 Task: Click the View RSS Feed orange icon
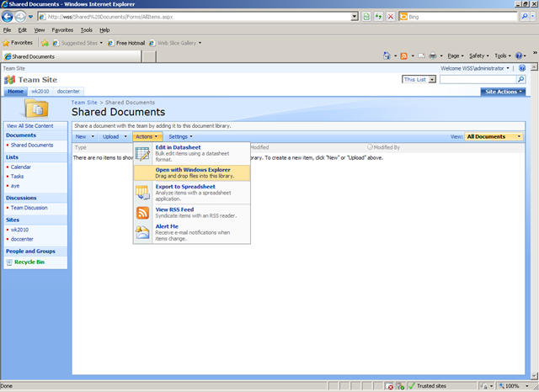(142, 213)
